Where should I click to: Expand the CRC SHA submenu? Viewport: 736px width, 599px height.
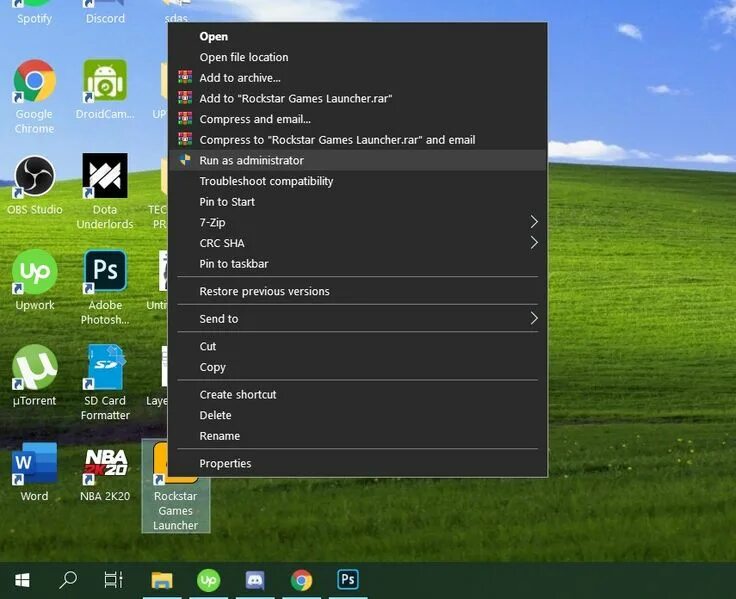(x=358, y=243)
